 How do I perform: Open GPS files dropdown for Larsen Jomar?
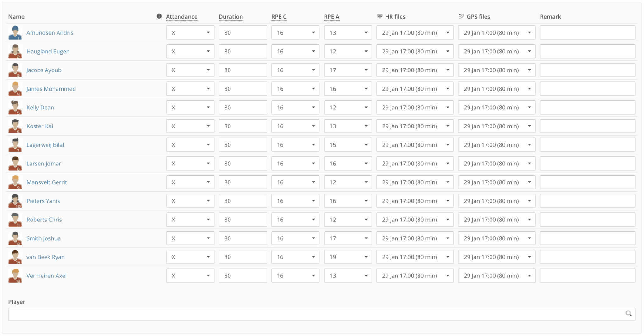pos(497,164)
